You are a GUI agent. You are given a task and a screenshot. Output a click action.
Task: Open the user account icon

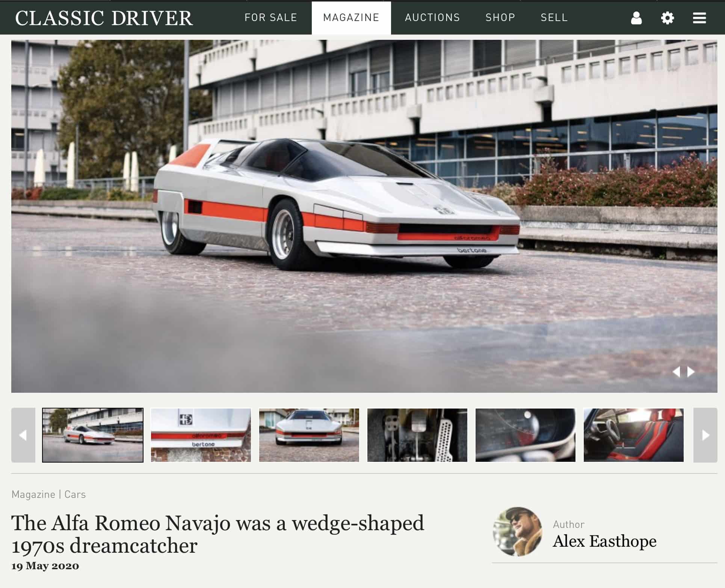636,18
